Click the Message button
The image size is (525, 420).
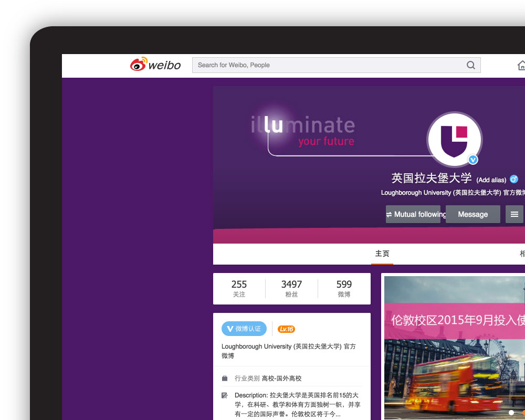point(473,214)
